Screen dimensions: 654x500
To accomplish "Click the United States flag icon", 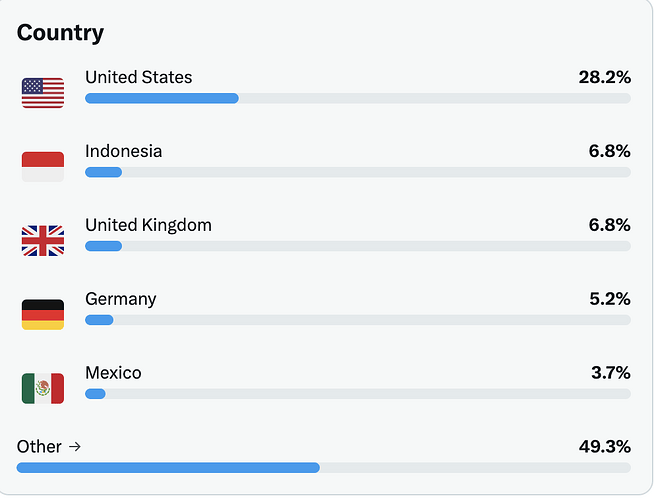I will click(43, 92).
